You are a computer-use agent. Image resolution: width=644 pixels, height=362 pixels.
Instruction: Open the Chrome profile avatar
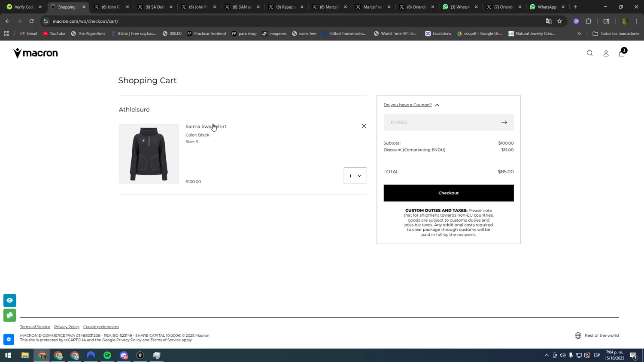[x=624, y=21]
